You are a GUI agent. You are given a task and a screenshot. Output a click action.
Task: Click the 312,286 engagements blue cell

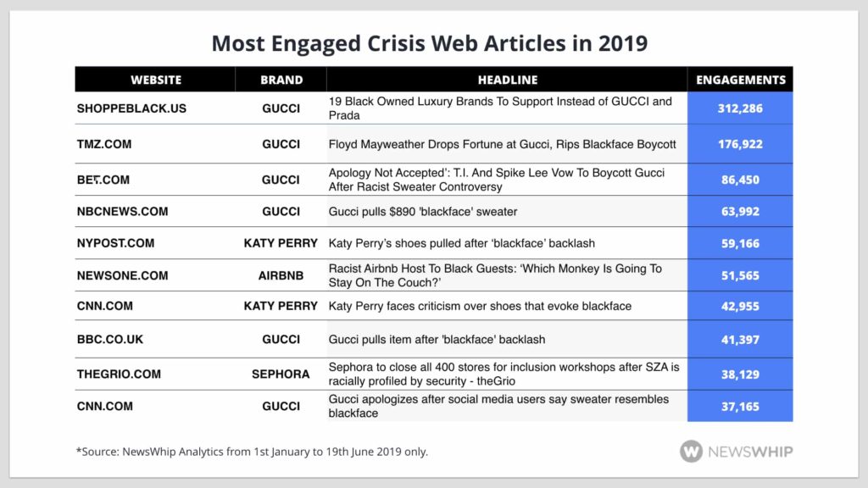pos(740,108)
